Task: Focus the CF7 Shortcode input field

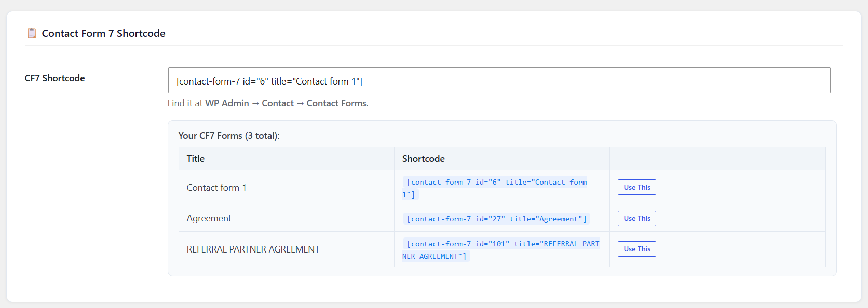Action: coord(499,80)
